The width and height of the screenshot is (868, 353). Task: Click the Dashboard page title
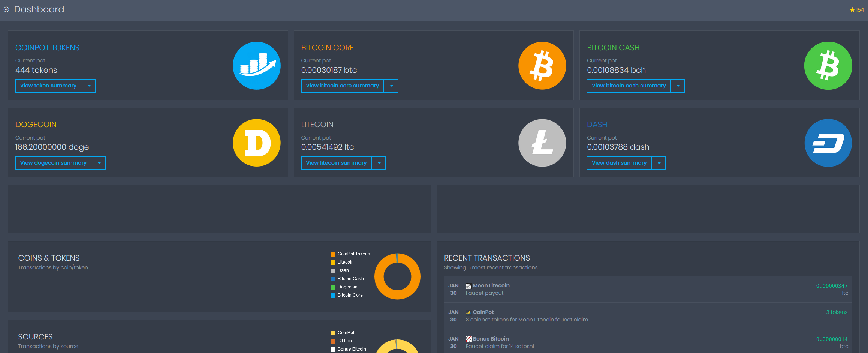[x=39, y=9]
